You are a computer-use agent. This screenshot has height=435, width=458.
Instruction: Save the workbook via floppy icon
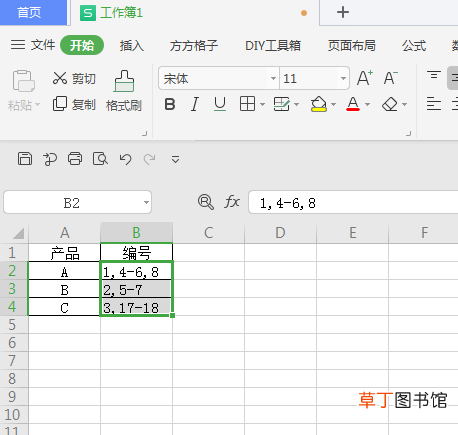pos(25,159)
